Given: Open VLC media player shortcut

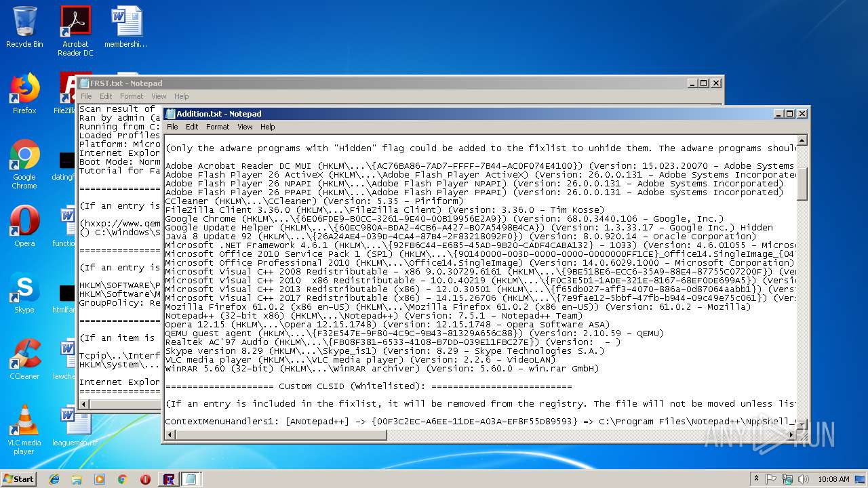Looking at the screenshot, I should (x=24, y=430).
